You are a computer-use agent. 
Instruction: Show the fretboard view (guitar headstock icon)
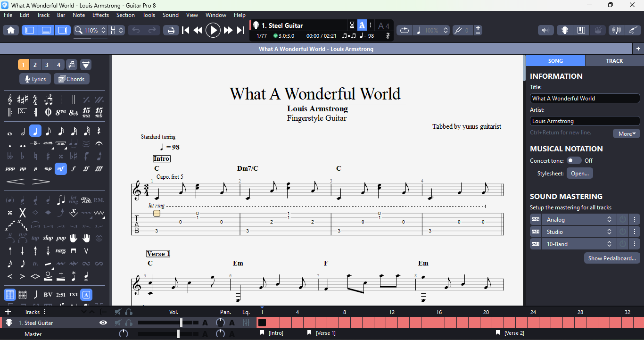pos(564,30)
